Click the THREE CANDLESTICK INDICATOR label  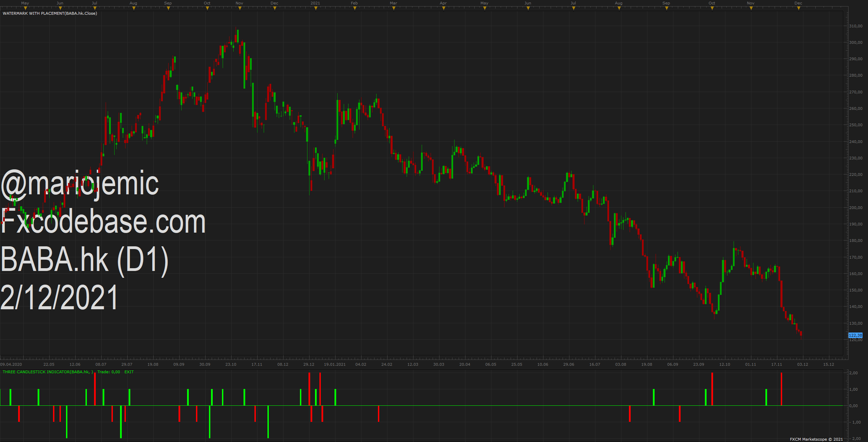coord(48,372)
